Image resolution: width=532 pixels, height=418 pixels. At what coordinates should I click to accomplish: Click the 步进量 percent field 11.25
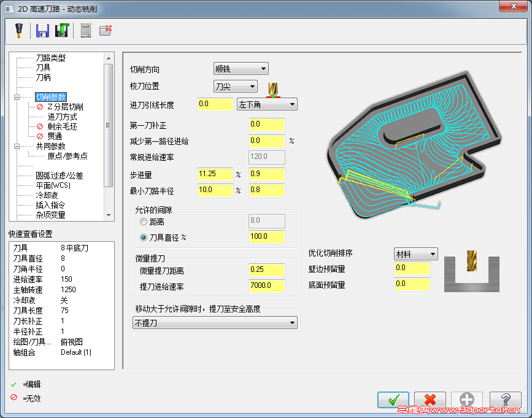tap(215, 174)
